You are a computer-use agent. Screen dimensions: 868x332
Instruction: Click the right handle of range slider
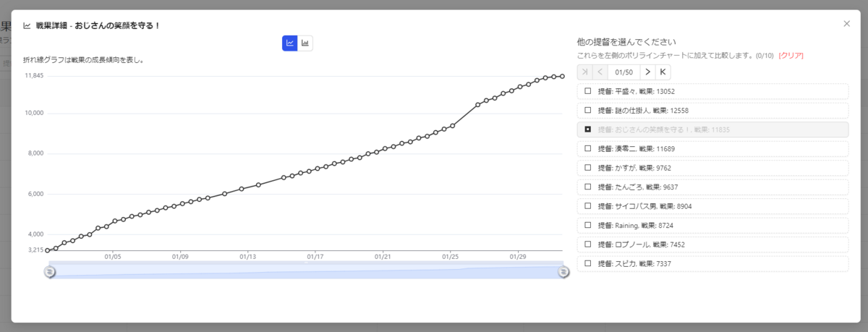tap(563, 271)
